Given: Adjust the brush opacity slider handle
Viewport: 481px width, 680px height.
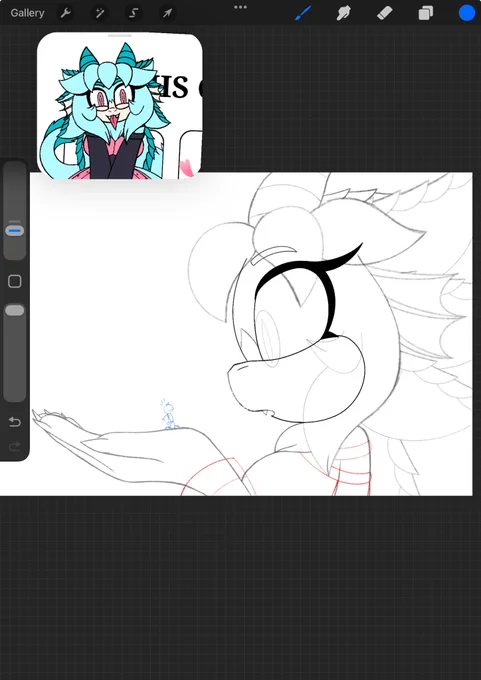Looking at the screenshot, I should (15, 310).
